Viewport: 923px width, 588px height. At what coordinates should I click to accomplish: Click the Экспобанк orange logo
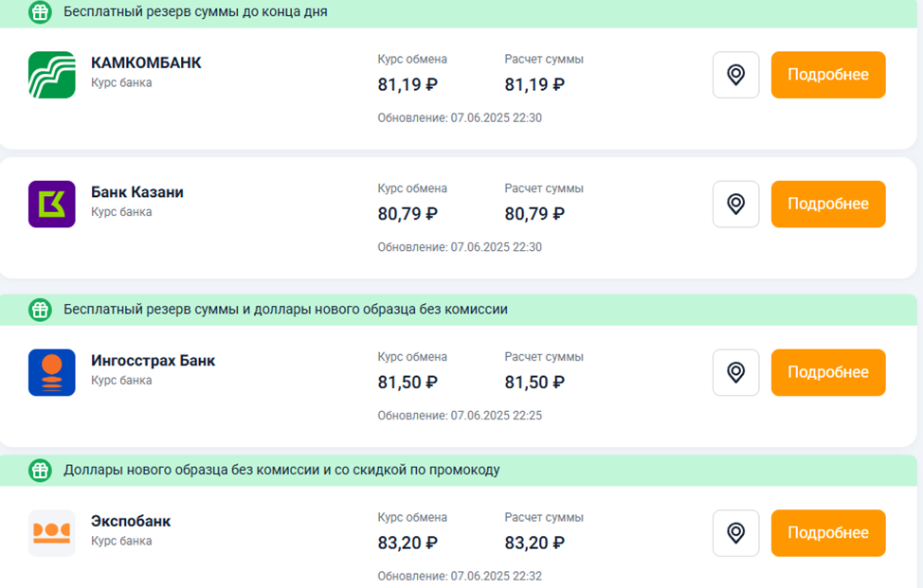pyautogui.click(x=52, y=533)
